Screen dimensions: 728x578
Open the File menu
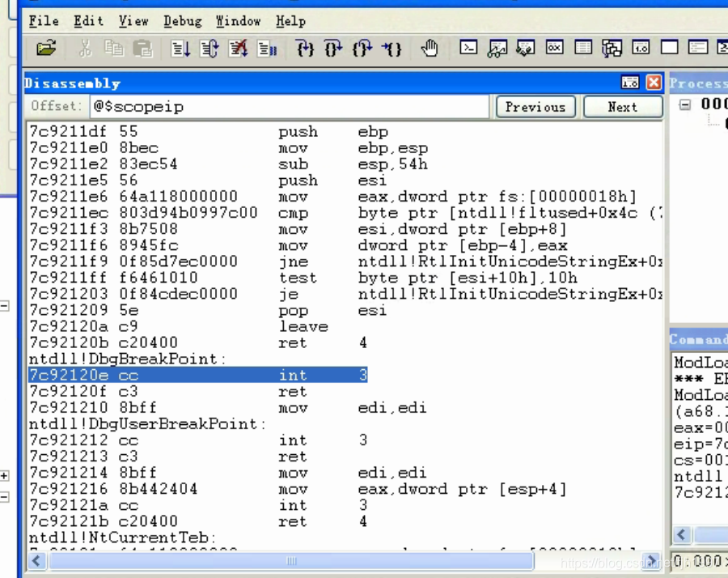click(x=44, y=21)
